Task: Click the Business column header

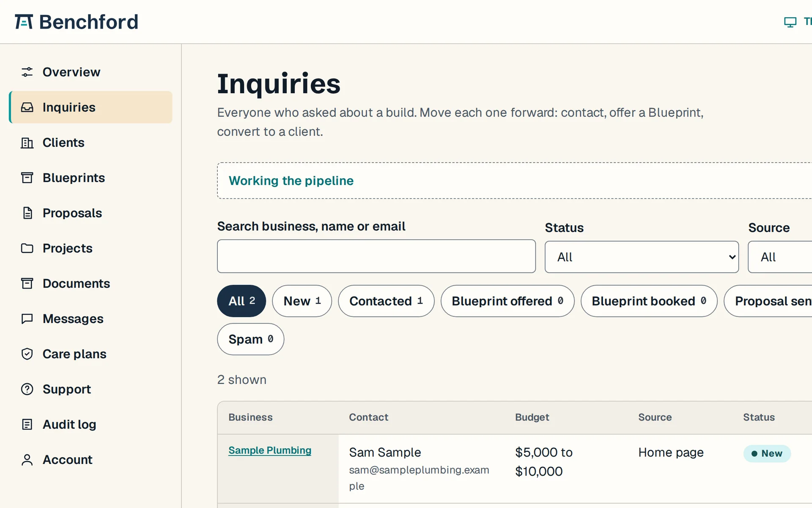Action: pyautogui.click(x=250, y=417)
